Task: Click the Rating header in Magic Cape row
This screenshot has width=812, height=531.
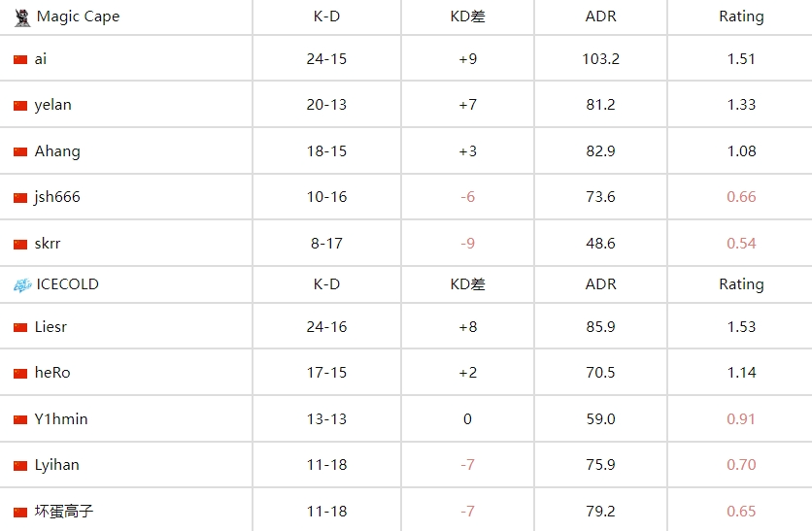Action: [741, 17]
